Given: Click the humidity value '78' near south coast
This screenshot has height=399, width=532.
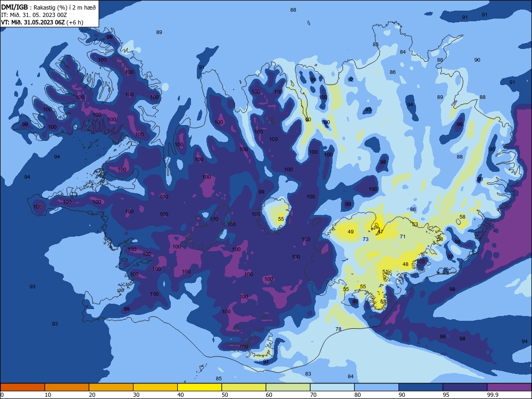Looking at the screenshot, I should pos(338,329).
